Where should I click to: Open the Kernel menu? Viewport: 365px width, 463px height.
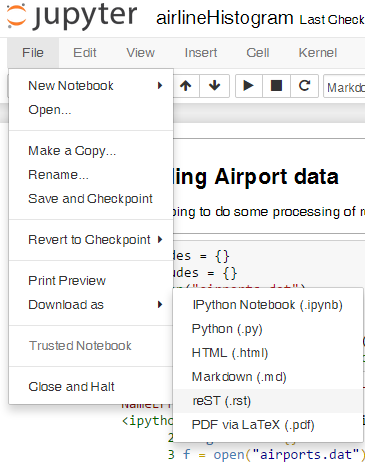pos(318,53)
